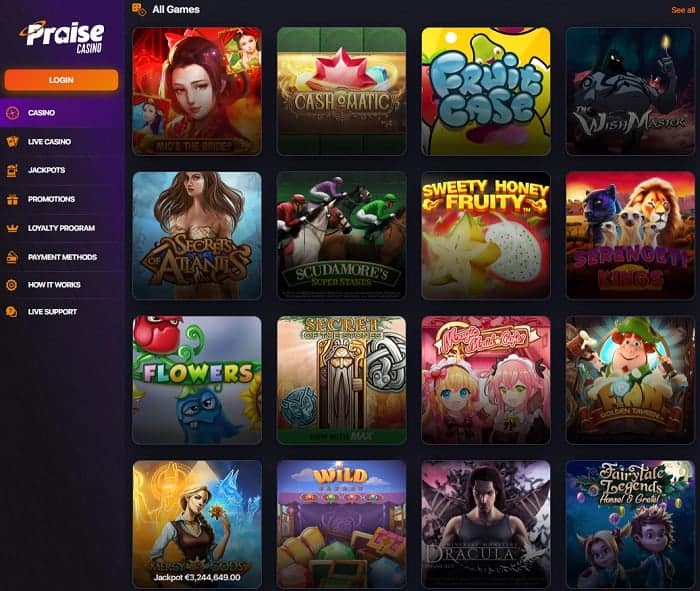The width and height of the screenshot is (700, 591).
Task: Open the Jackpots menu item
Action: pyautogui.click(x=46, y=170)
